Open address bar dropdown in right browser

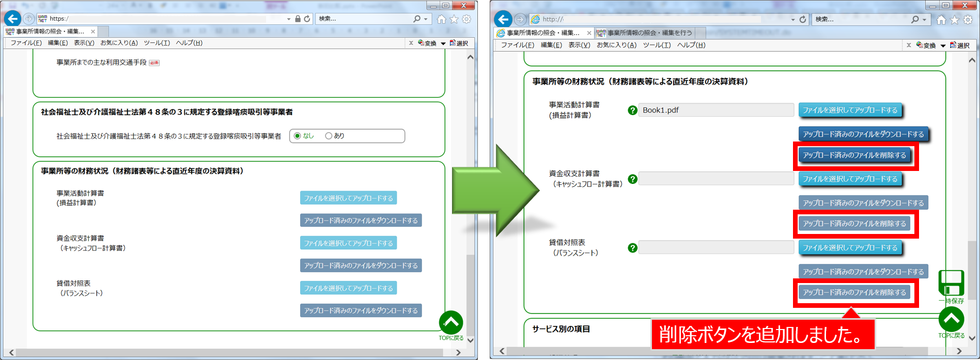click(x=793, y=20)
